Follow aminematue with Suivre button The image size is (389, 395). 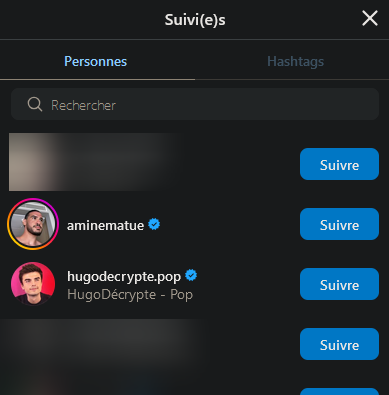[339, 224]
